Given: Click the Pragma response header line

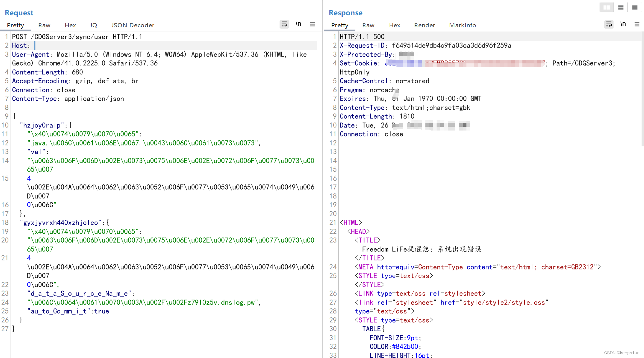Looking at the screenshot, I should pyautogui.click(x=369, y=90).
